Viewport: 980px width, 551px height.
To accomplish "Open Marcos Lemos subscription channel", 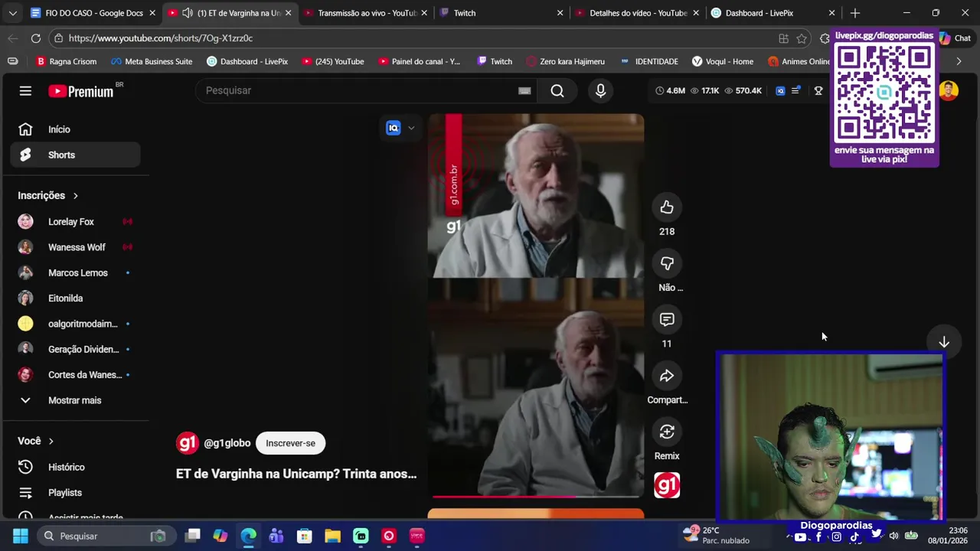I will pyautogui.click(x=75, y=273).
